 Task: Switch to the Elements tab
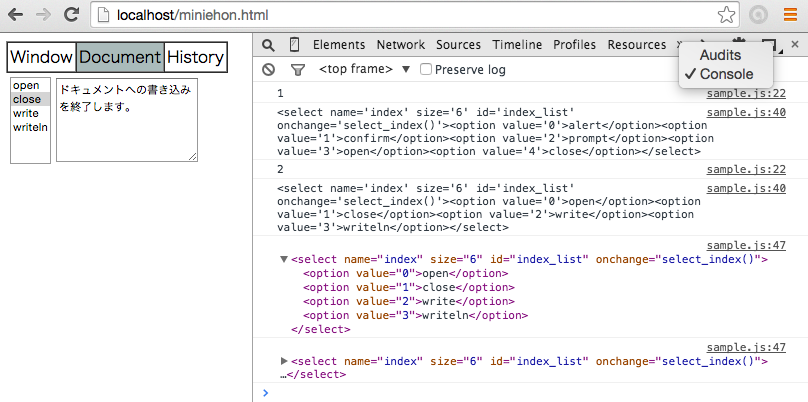coord(339,45)
